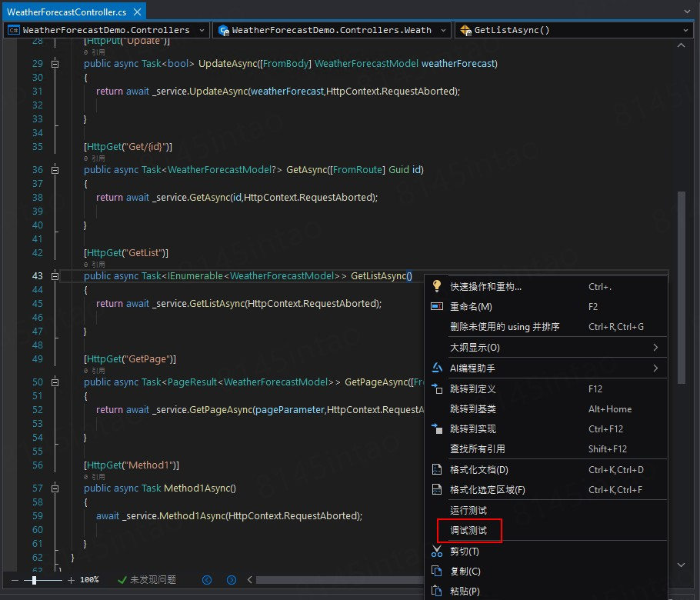The image size is (700, 600).
Task: Open the tab list overflow arrow
Action: click(x=688, y=12)
